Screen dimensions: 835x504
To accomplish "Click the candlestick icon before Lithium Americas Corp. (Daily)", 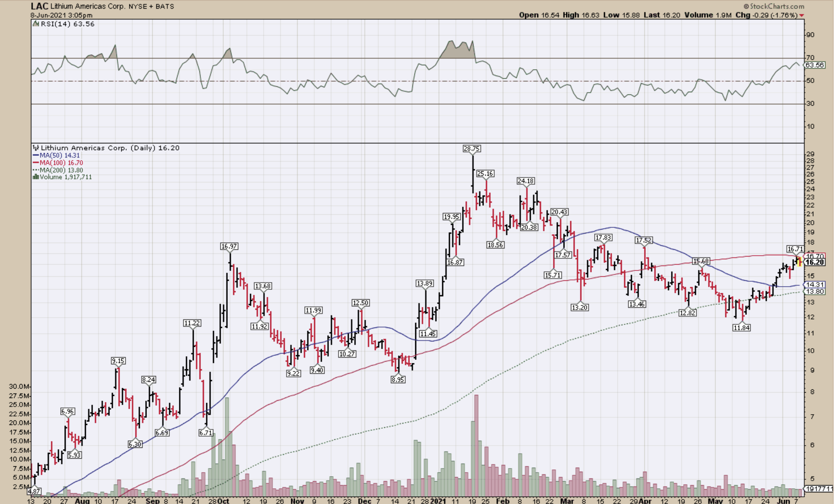I will (x=36, y=148).
